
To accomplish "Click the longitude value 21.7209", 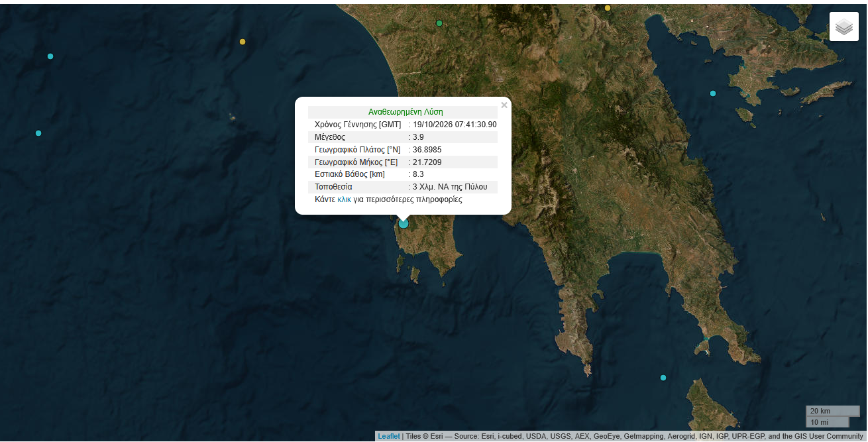I will (x=427, y=162).
